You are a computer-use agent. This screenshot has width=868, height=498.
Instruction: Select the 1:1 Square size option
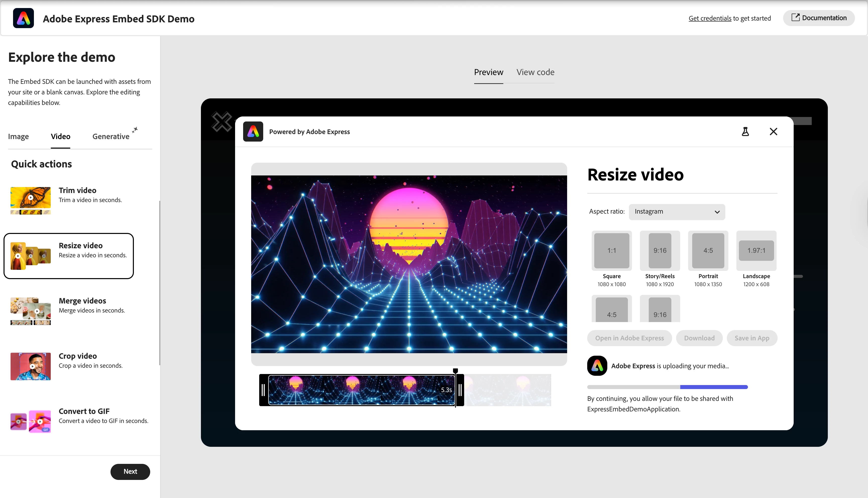click(611, 251)
